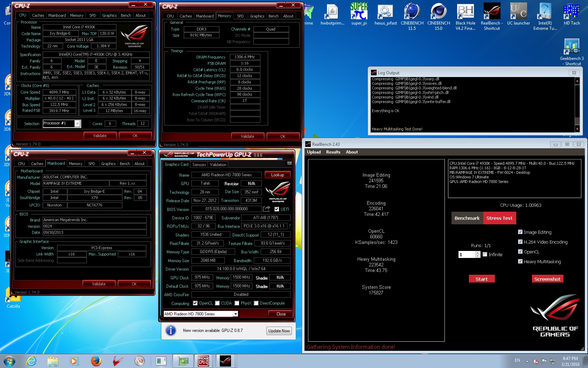
Task: Click the clock and date in system tray
Action: coord(570,361)
